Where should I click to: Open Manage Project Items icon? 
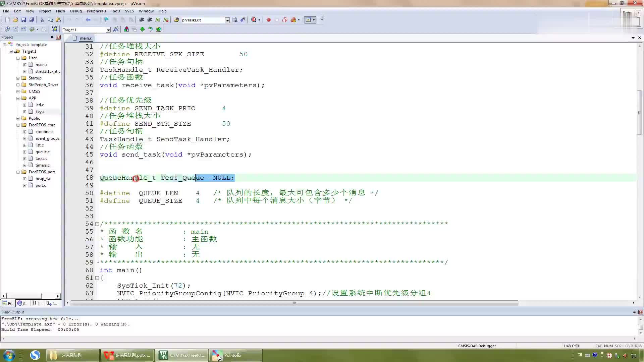click(x=126, y=29)
